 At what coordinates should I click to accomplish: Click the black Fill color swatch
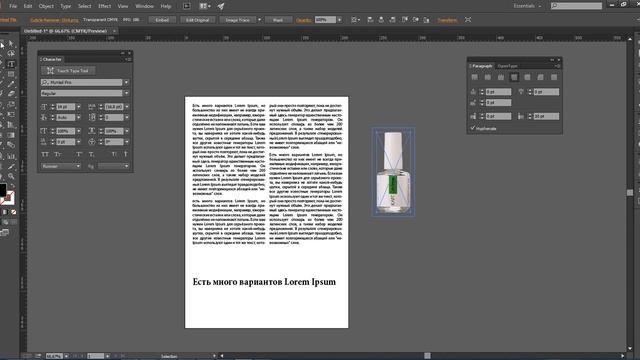[2, 190]
